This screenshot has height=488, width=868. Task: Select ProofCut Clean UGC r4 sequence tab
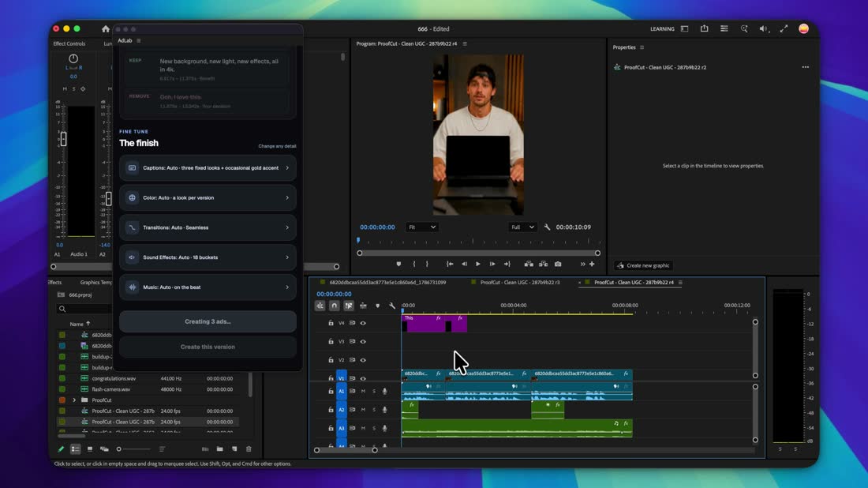(634, 283)
